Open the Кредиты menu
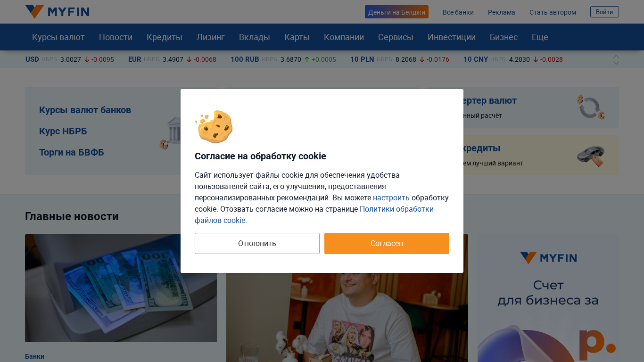This screenshot has height=362, width=644. pos(165,37)
